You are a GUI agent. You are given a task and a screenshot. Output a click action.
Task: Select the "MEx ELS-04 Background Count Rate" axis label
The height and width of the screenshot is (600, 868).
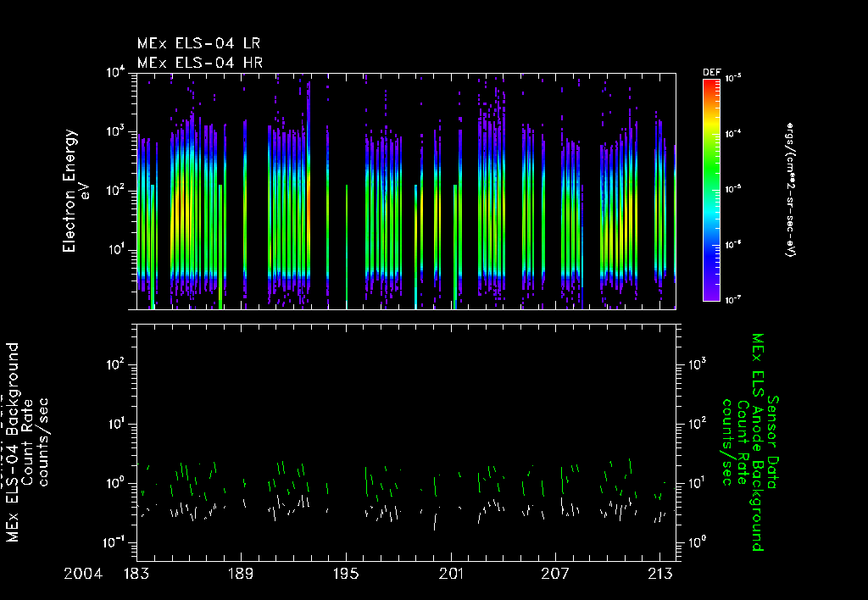28,443
